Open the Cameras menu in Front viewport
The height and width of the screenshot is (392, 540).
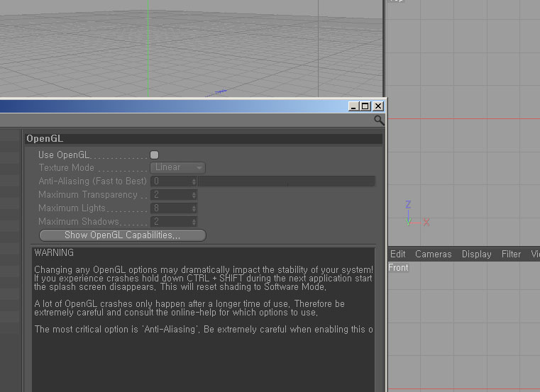coord(434,254)
